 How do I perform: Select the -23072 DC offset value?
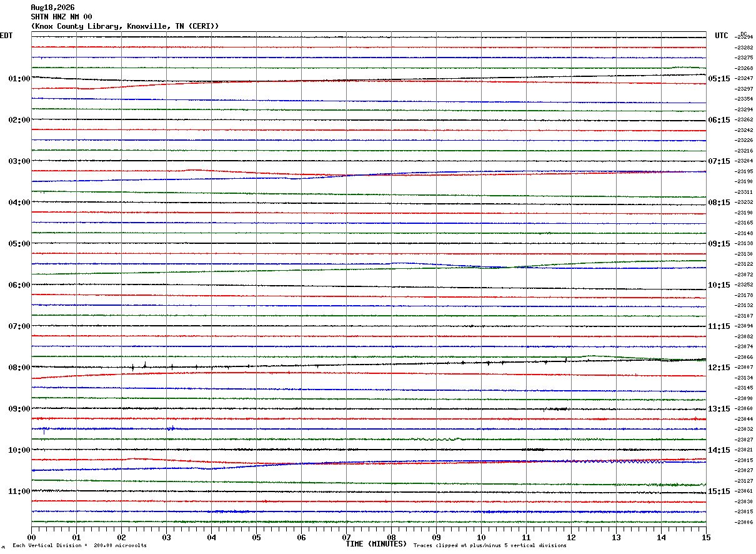click(x=744, y=274)
